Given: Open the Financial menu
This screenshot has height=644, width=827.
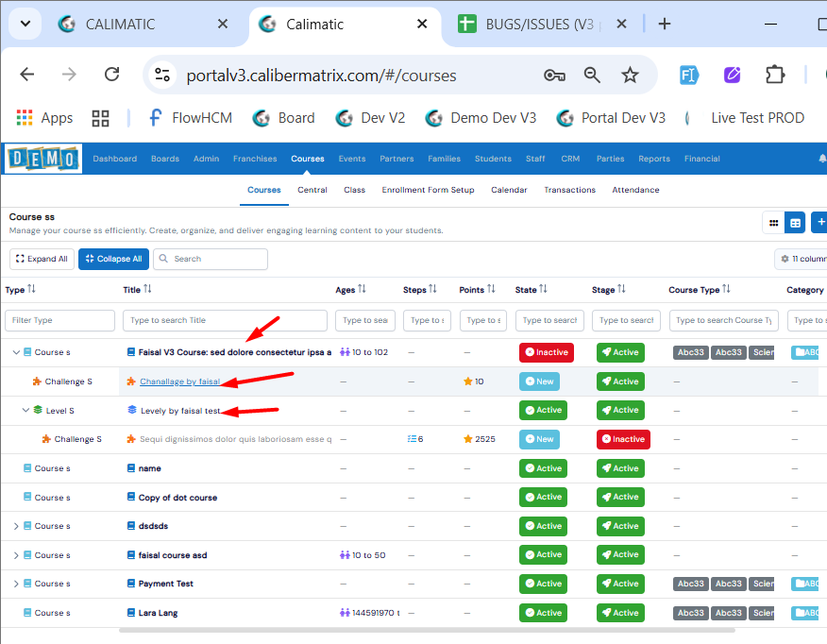Looking at the screenshot, I should coord(702,159).
